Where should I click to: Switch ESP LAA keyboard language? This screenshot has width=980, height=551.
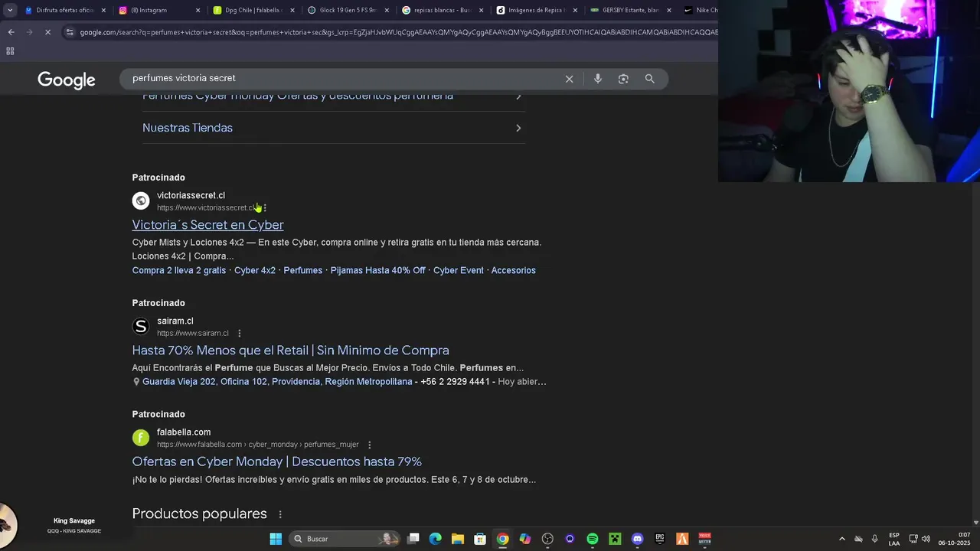tap(894, 539)
